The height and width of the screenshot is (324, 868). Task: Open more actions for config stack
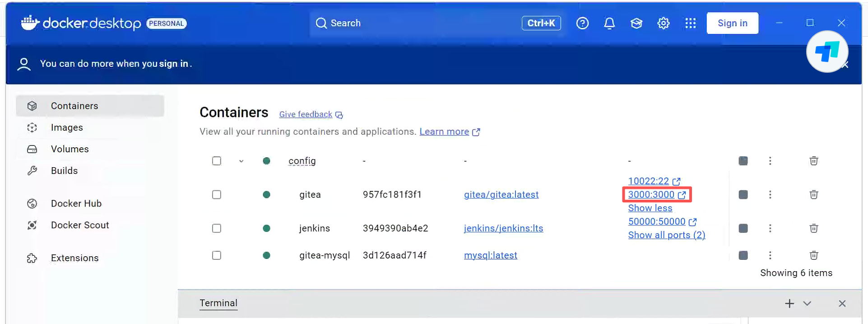coord(770,161)
